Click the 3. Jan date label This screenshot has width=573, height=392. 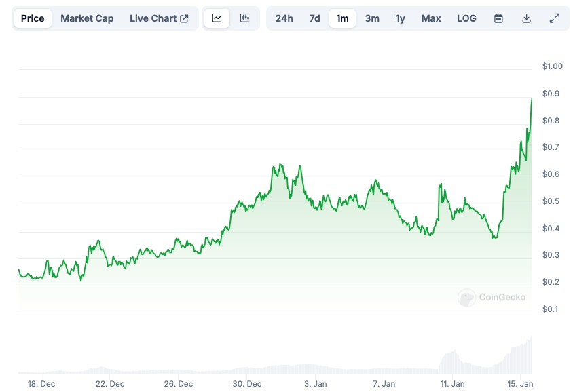pos(316,384)
